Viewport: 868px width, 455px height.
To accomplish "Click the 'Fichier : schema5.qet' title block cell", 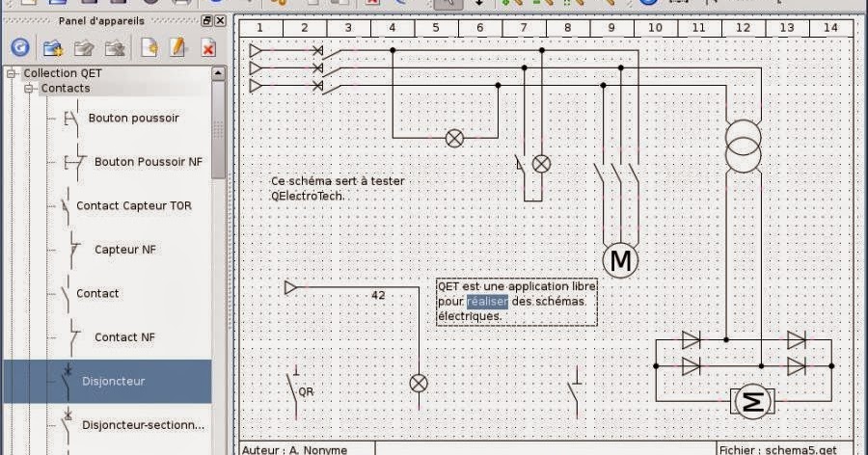I will tap(785, 448).
